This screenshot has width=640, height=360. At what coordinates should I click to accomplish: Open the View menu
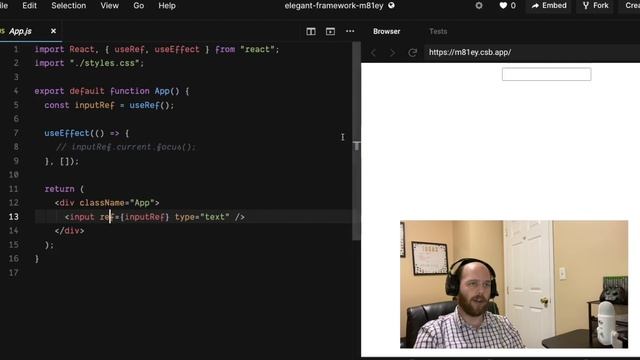[109, 6]
